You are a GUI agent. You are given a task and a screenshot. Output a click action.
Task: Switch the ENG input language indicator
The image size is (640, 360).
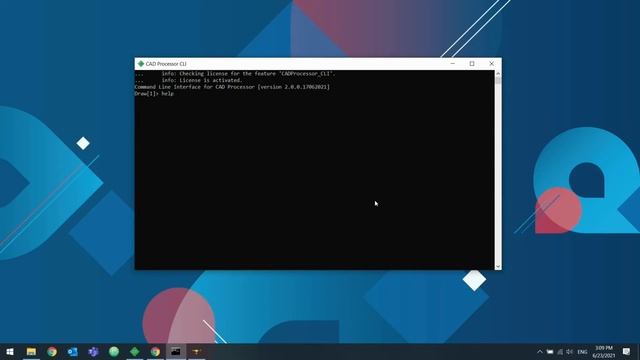(x=582, y=352)
